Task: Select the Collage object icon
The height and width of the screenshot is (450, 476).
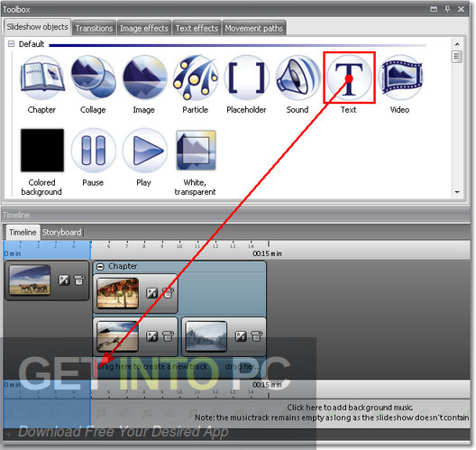Action: [93, 78]
